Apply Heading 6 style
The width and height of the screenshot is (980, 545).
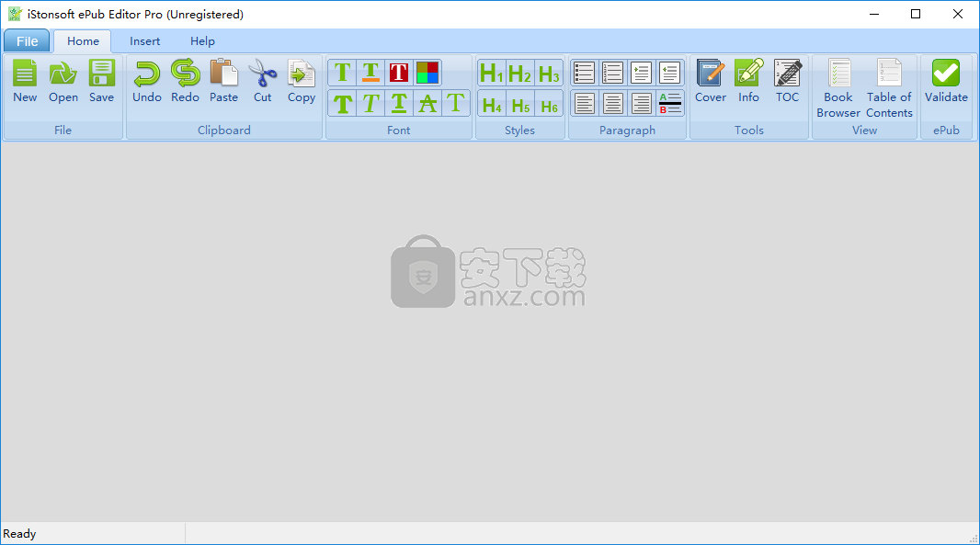click(549, 104)
